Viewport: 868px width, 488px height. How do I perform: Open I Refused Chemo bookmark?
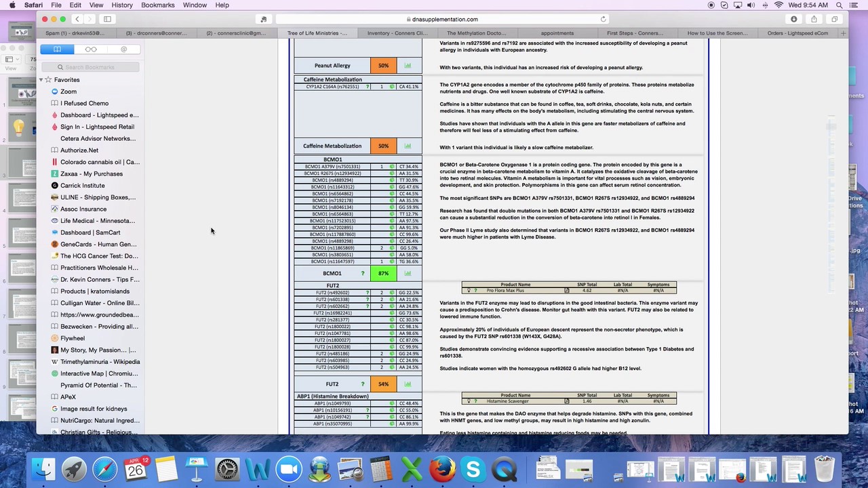[x=84, y=103]
